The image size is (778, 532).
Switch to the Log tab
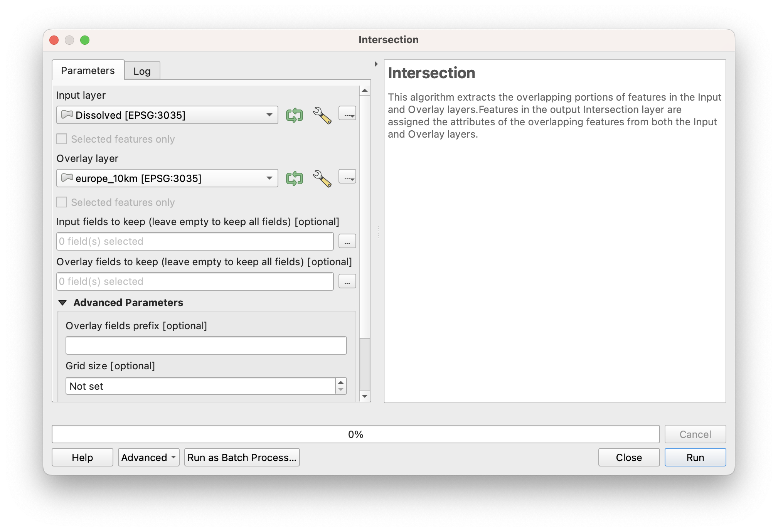coord(142,71)
